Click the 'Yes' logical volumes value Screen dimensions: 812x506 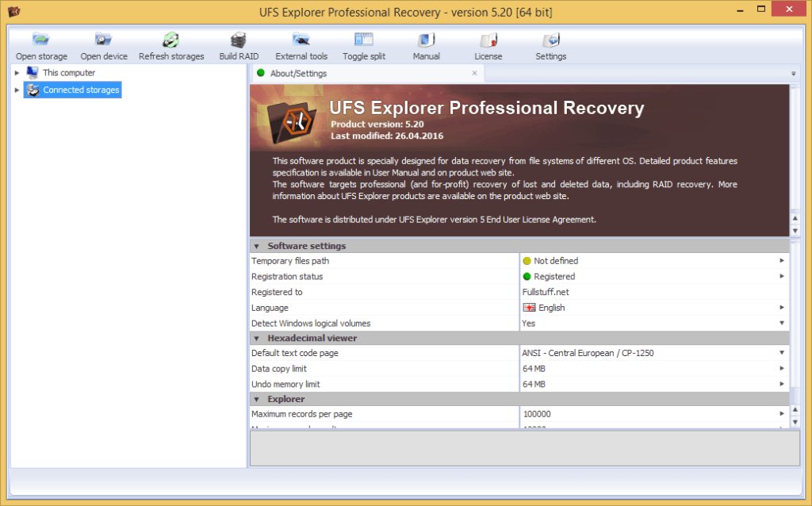pos(528,323)
